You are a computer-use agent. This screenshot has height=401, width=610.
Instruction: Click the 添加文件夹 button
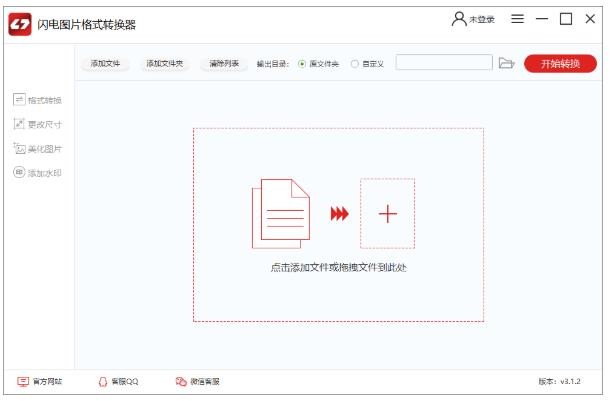click(165, 63)
